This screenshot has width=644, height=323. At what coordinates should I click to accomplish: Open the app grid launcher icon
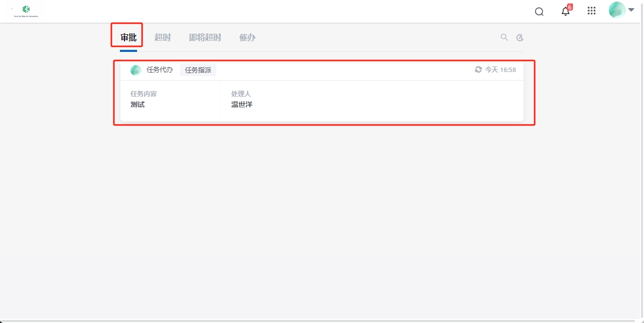tap(591, 11)
